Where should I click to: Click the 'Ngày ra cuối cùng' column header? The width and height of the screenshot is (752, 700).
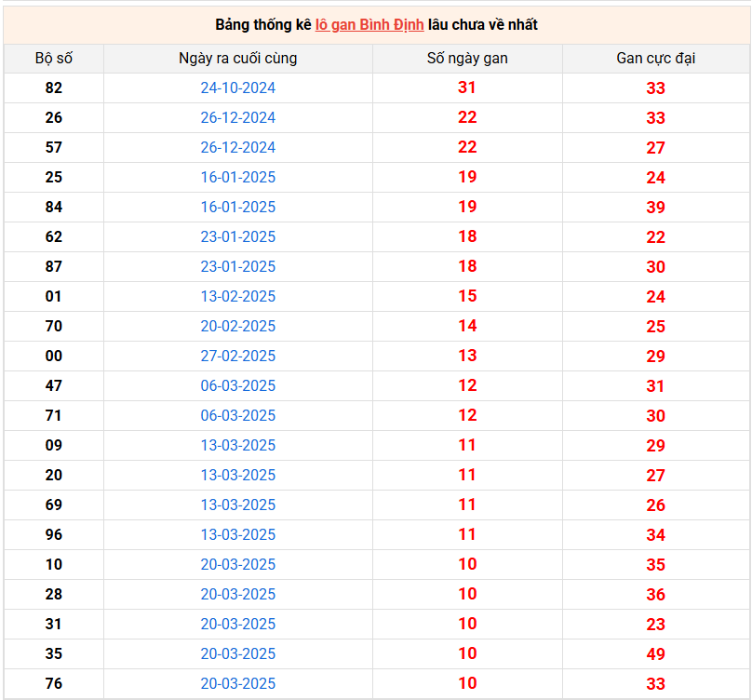238,58
